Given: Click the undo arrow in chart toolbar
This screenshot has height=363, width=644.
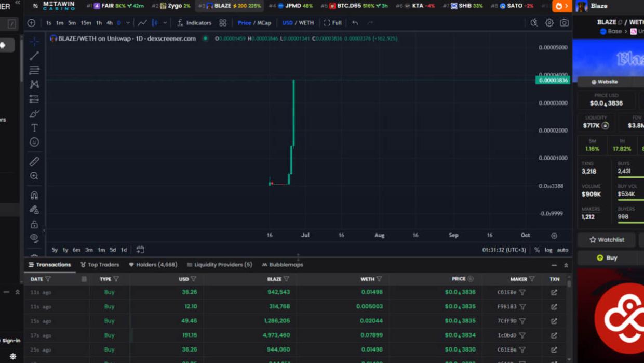Looking at the screenshot, I should (355, 23).
